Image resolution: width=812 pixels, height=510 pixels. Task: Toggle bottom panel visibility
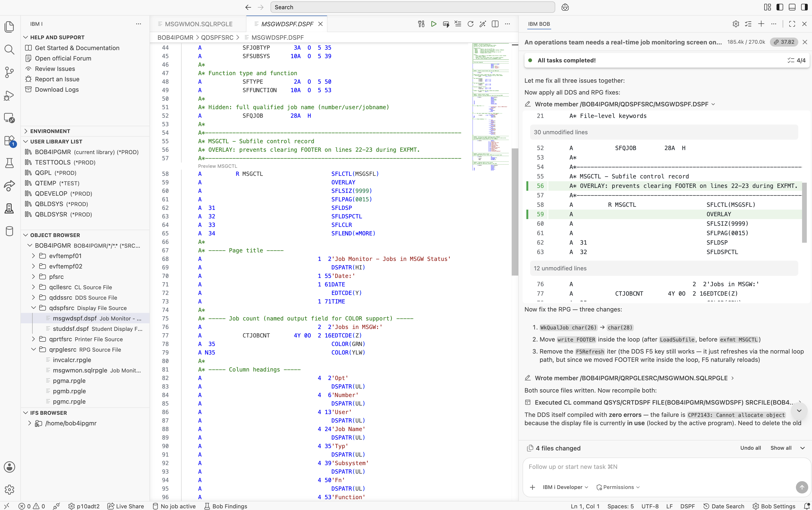point(792,7)
